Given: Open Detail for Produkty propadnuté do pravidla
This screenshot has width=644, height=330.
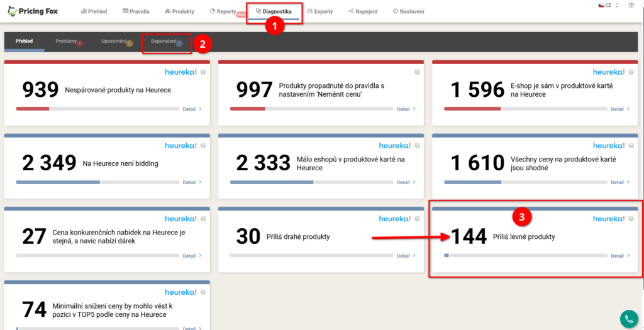Looking at the screenshot, I should 406,109.
